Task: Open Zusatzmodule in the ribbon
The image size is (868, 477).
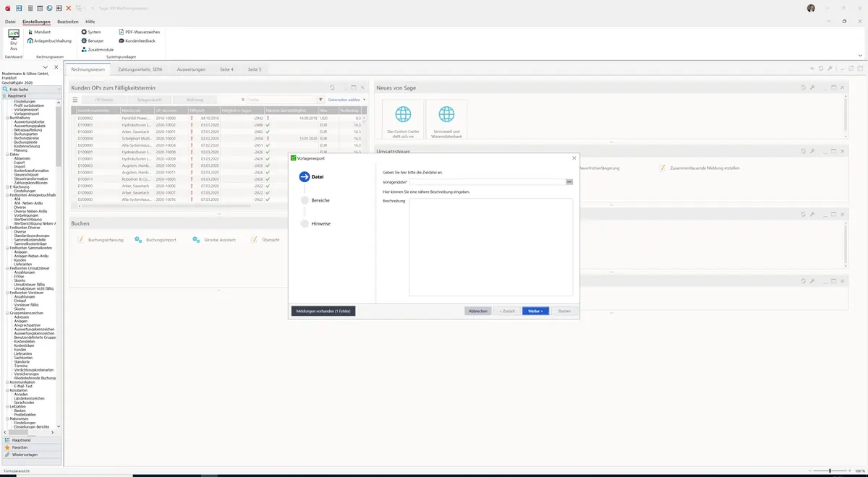Action: click(97, 50)
